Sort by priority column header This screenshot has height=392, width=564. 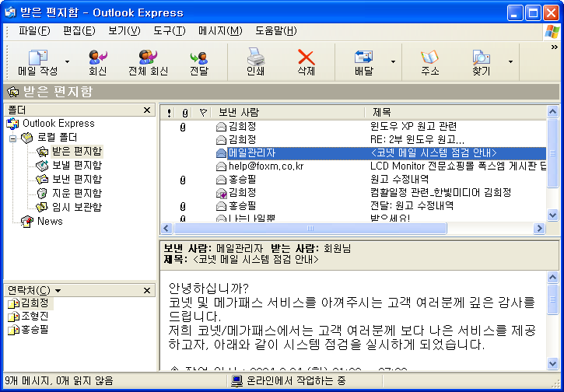tap(169, 113)
